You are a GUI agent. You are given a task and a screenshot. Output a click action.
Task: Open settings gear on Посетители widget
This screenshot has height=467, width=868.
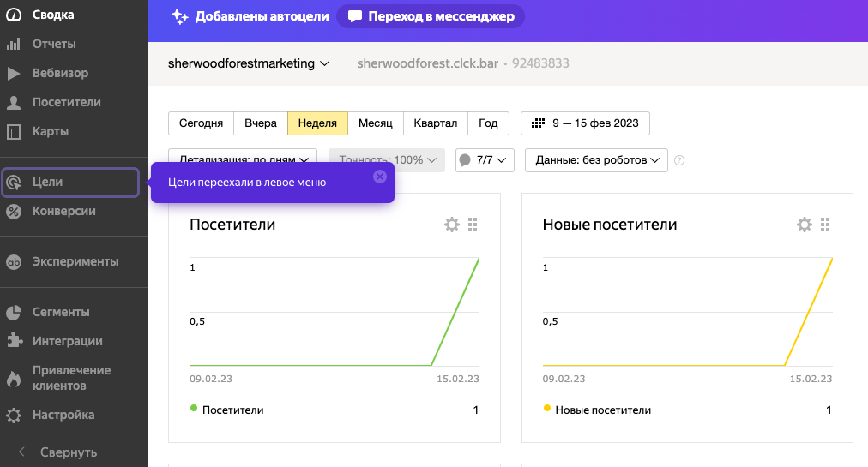click(451, 225)
